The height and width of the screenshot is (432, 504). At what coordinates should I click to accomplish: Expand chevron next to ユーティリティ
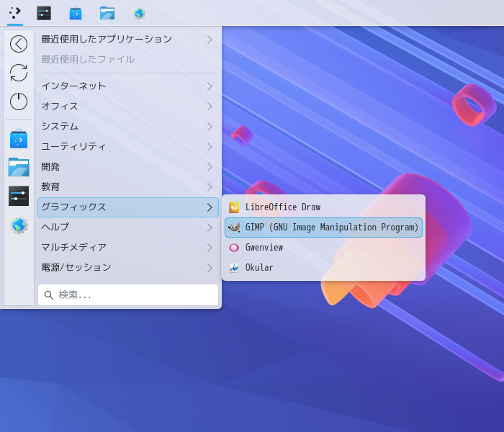coord(210,147)
